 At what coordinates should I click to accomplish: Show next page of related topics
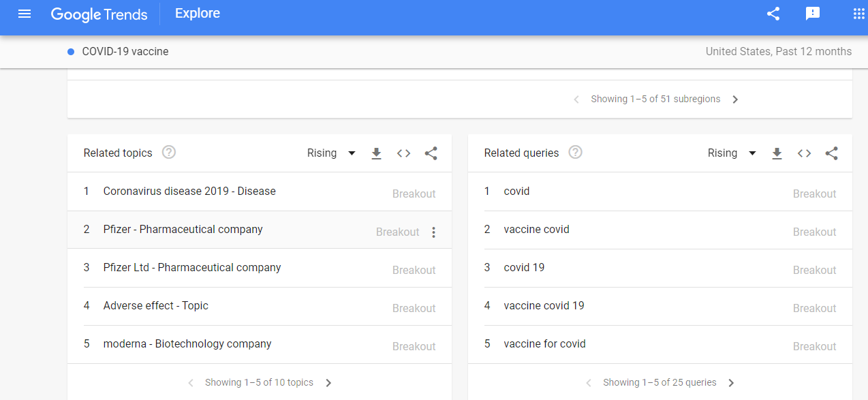(x=328, y=383)
